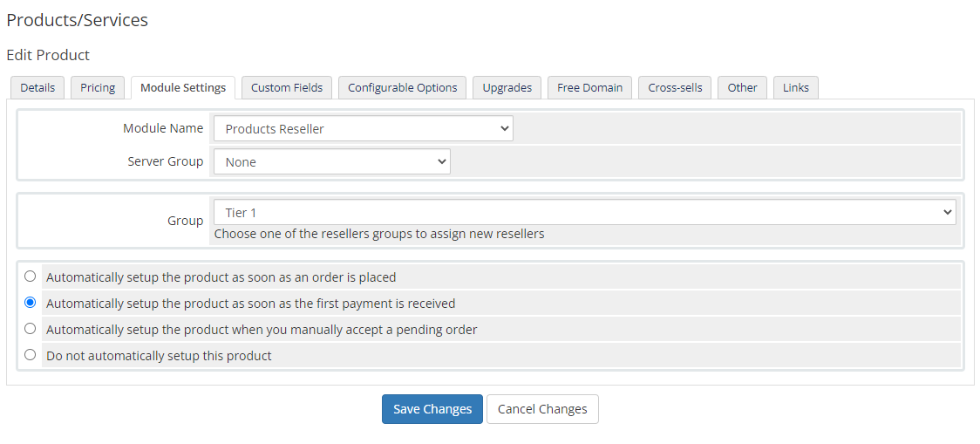Switch to the Pricing tab
This screenshot has width=980, height=444.
point(98,87)
